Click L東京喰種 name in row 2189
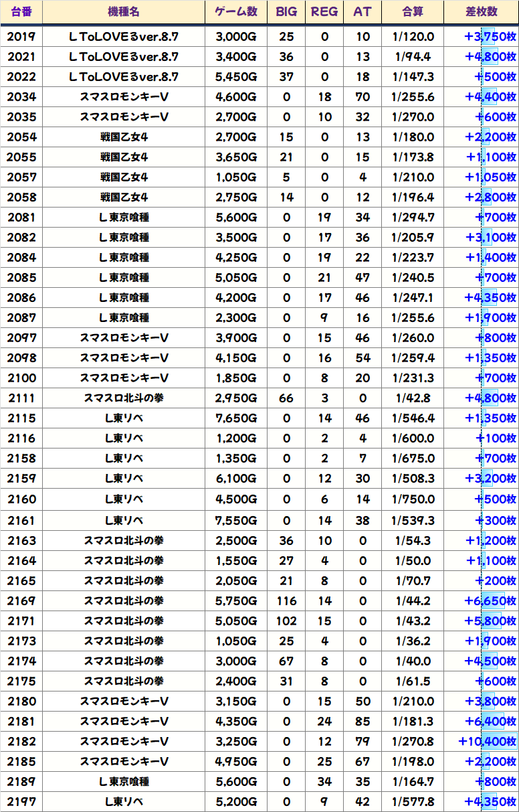Screen dimensions: 519x812 [x=124, y=781]
